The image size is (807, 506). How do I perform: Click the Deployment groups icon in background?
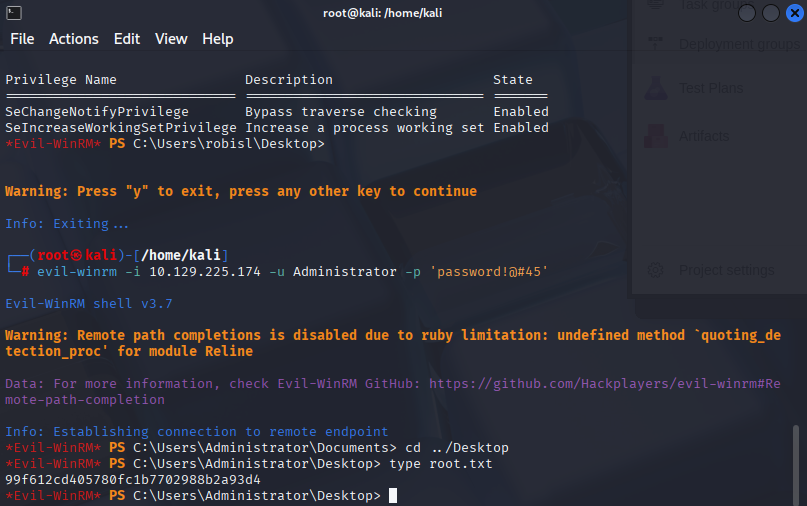(655, 43)
